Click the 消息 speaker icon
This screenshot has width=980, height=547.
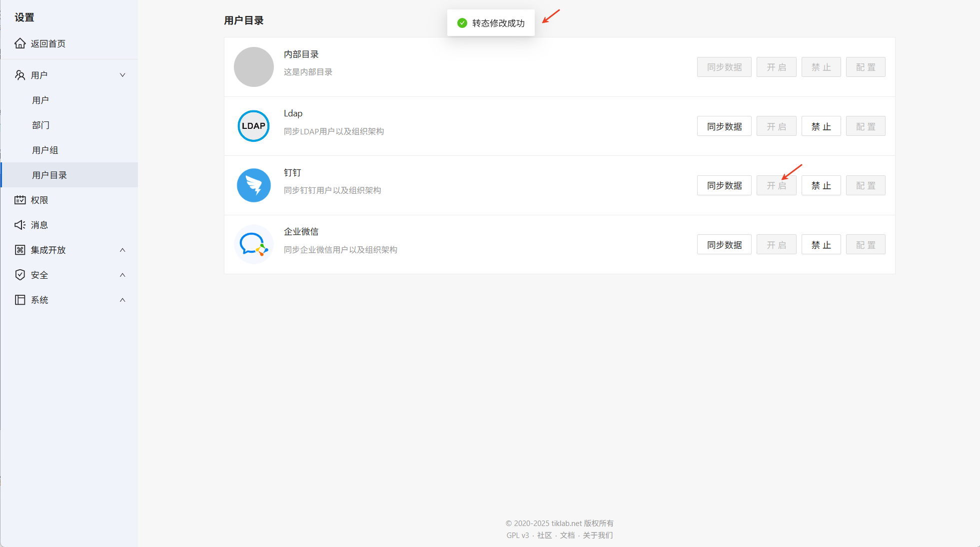tap(20, 225)
